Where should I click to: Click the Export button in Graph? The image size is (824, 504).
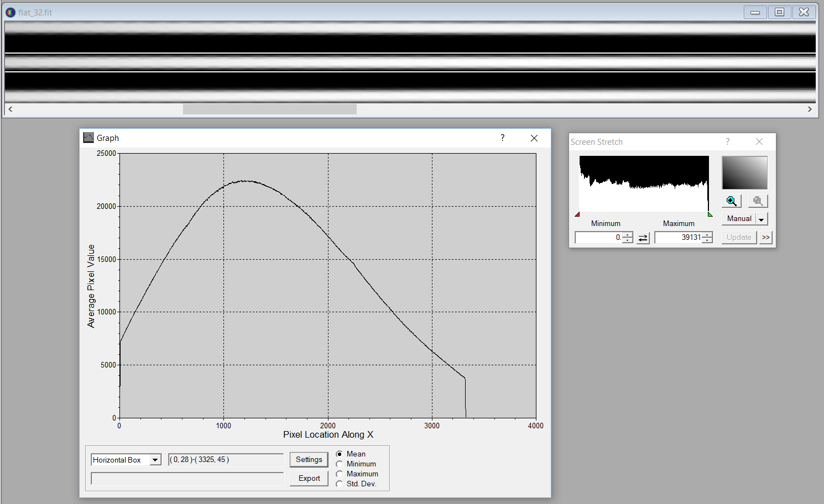309,478
